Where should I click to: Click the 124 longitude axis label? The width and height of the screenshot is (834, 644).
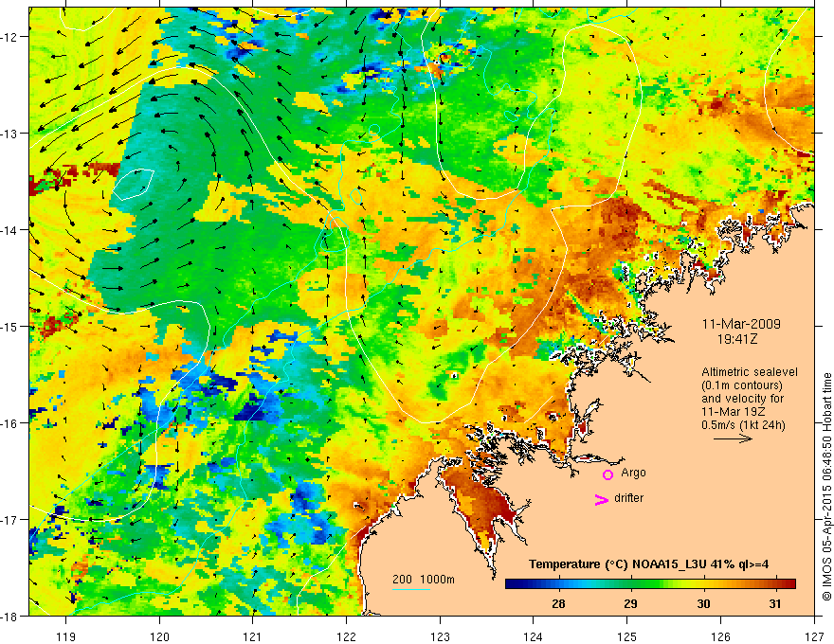pos(534,636)
